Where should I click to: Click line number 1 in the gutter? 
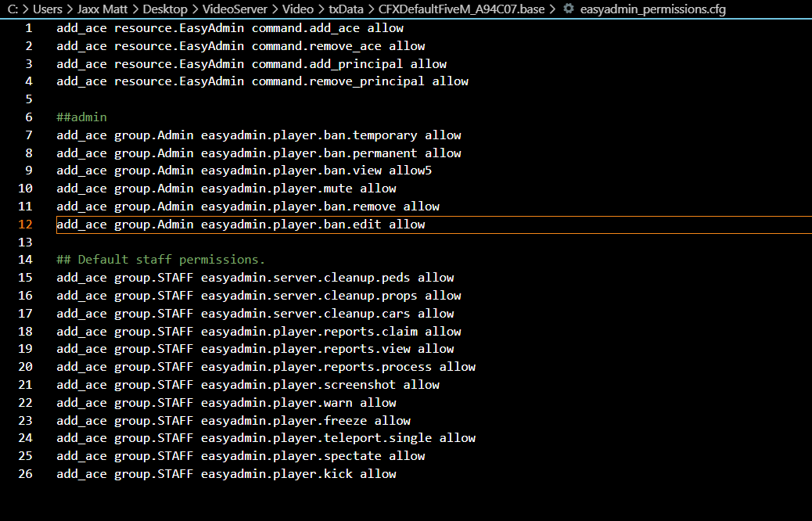pos(28,28)
